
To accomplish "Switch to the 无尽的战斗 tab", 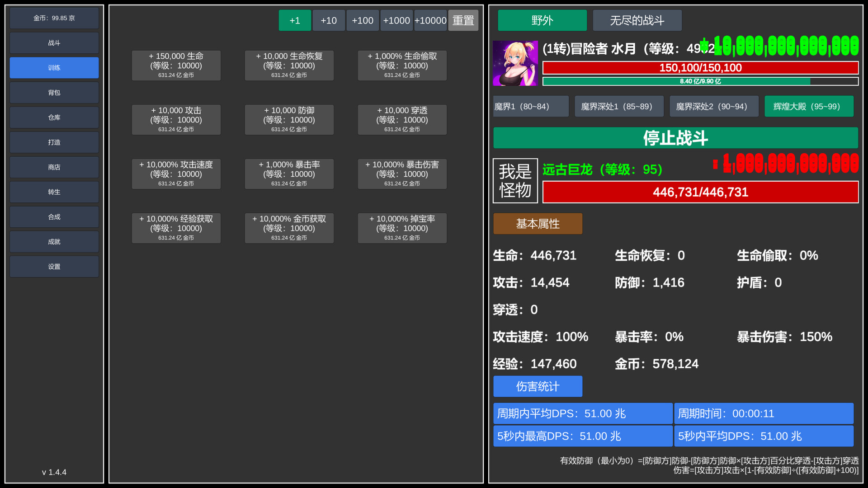I will click(x=637, y=20).
